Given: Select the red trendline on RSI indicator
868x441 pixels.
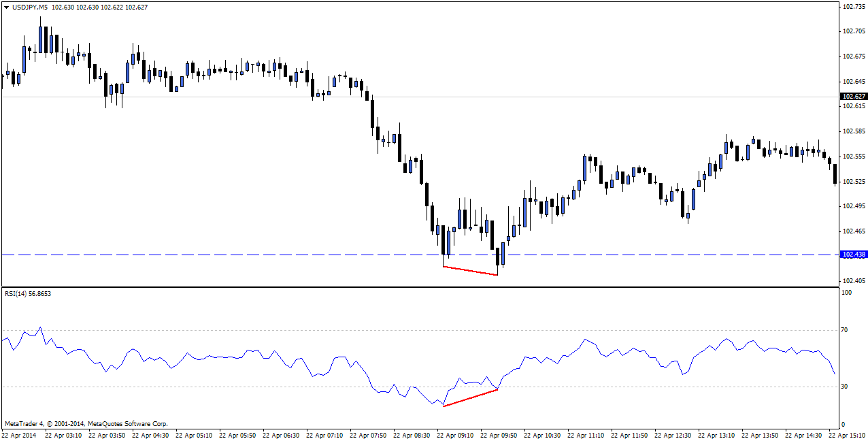Looking at the screenshot, I should click(x=470, y=397).
